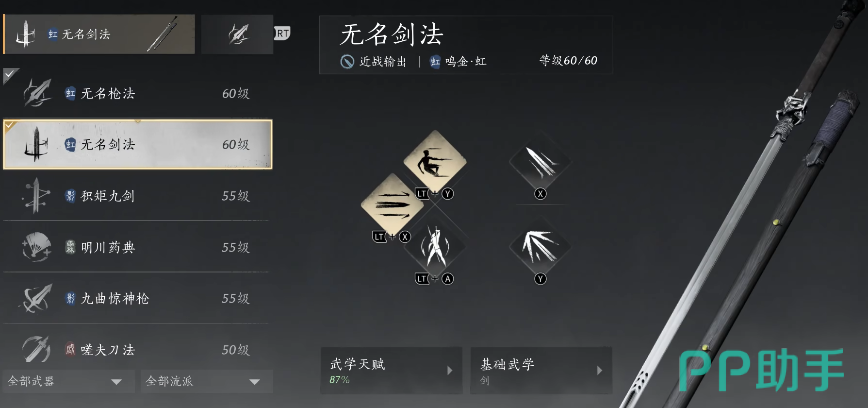Click the 等级60/60 level indicator

click(x=568, y=61)
